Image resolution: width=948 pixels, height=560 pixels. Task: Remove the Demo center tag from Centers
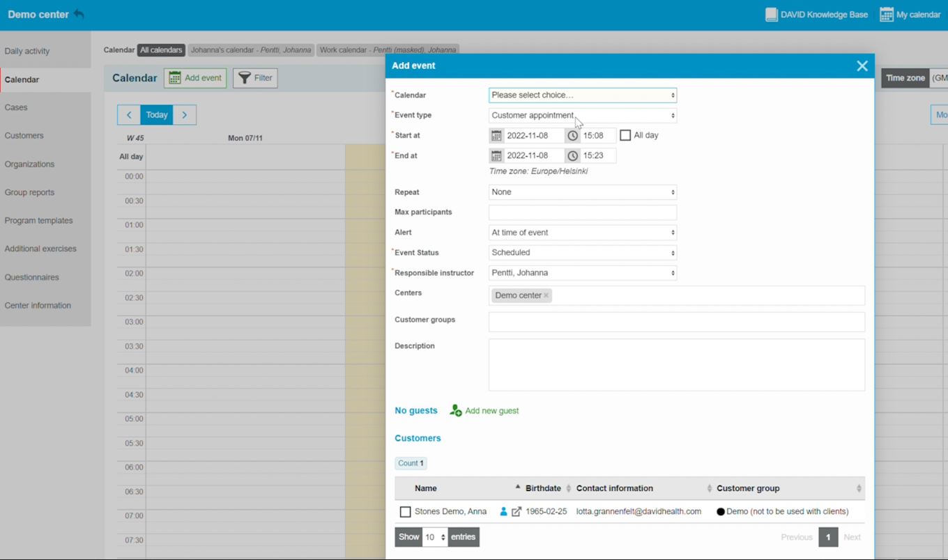(x=545, y=295)
